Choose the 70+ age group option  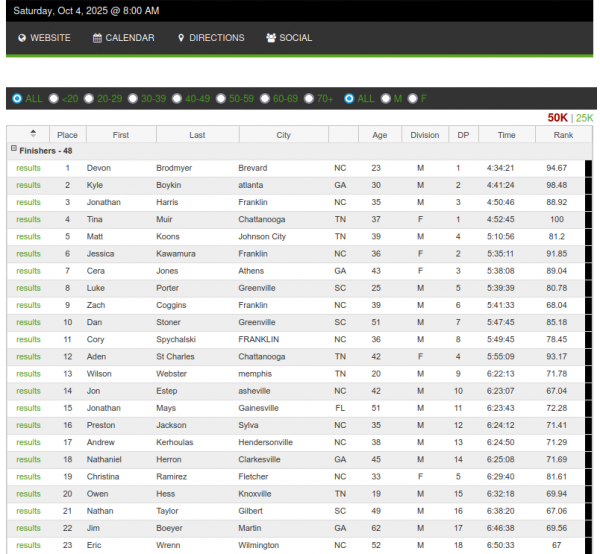point(309,98)
